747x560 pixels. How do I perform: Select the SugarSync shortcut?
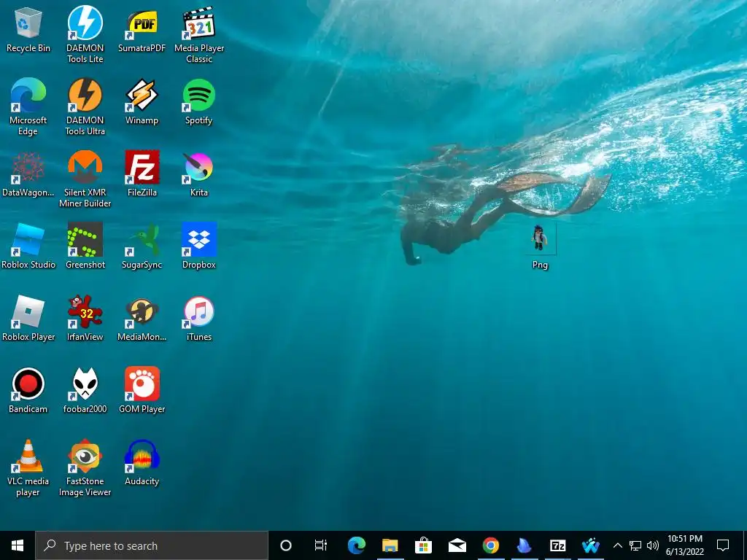pos(142,246)
